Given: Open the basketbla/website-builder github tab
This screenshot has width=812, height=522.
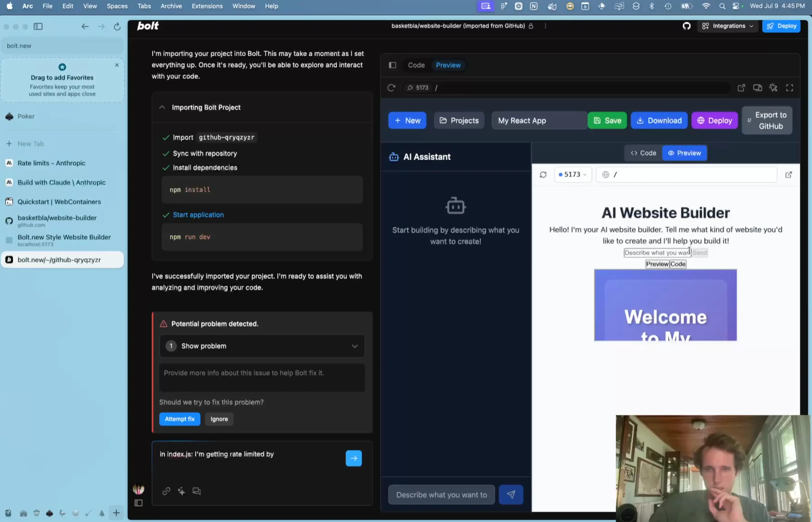Looking at the screenshot, I should [x=62, y=221].
